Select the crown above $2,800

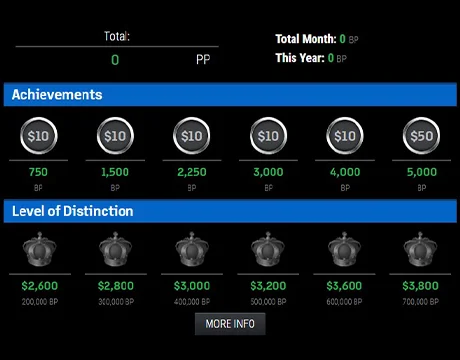(x=115, y=249)
